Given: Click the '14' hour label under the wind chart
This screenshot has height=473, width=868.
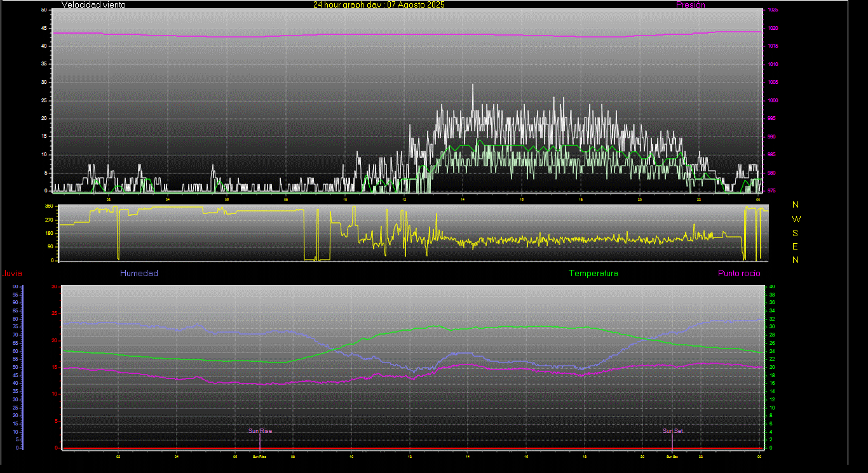Looking at the screenshot, I should [463, 199].
